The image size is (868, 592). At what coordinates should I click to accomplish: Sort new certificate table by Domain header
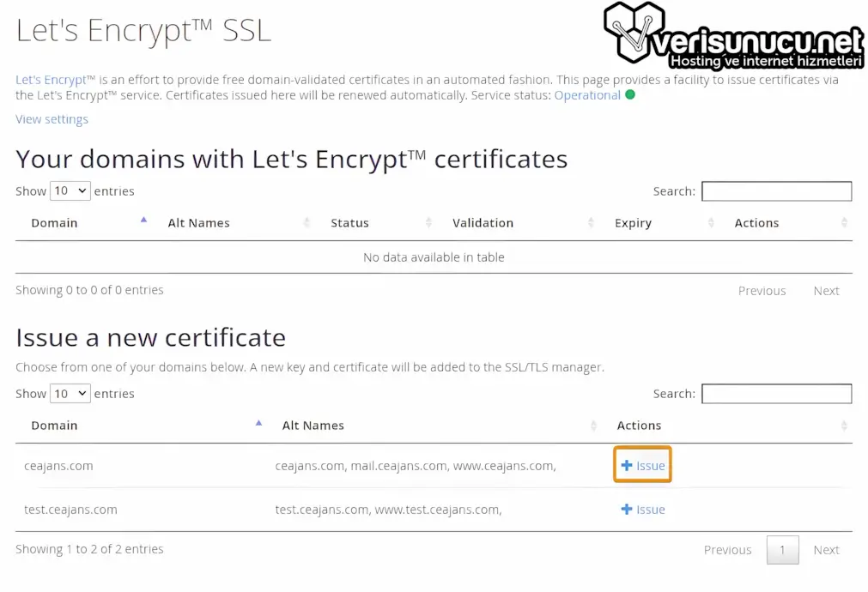point(54,426)
